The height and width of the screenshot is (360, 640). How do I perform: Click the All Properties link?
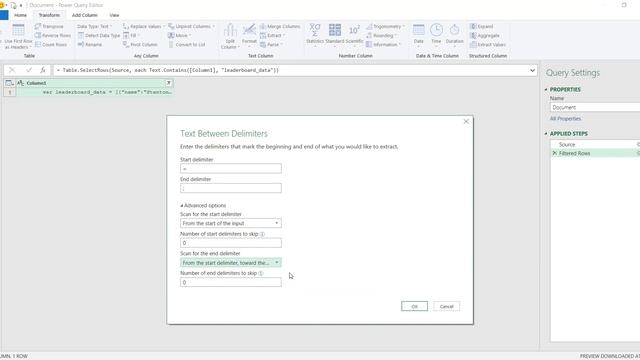pyautogui.click(x=565, y=118)
